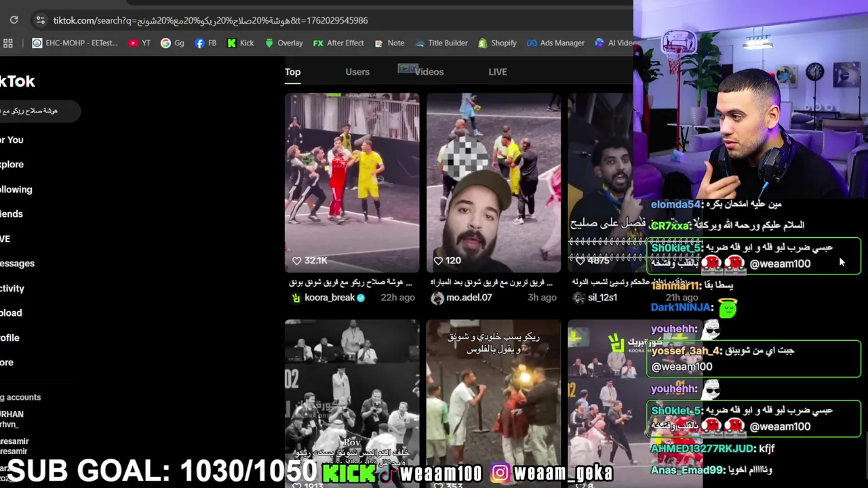868x488 pixels.
Task: Open sil_12s1 video thumbnail with 4875 likes
Action: click(601, 182)
